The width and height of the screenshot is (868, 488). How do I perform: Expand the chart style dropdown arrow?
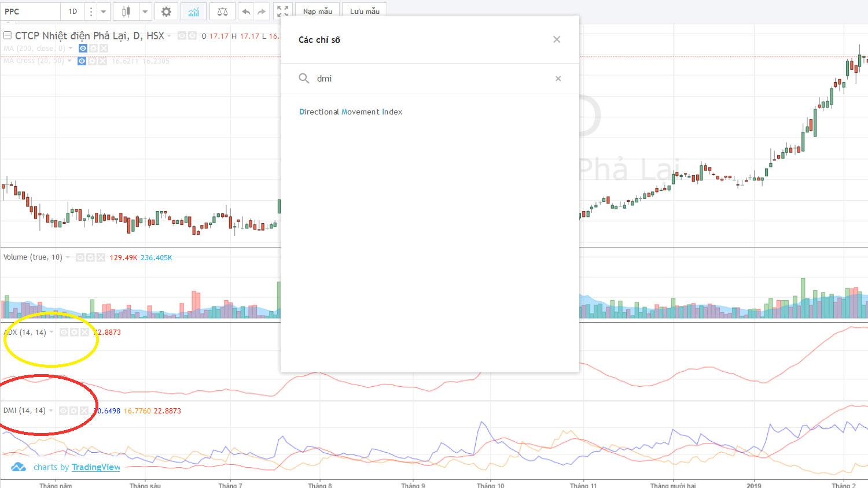145,12
